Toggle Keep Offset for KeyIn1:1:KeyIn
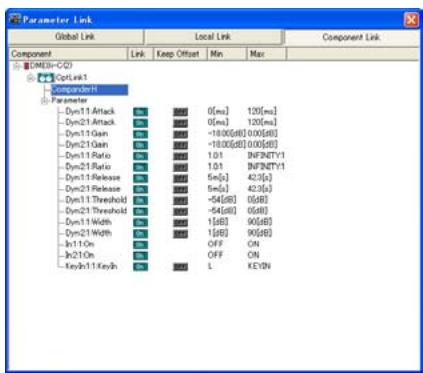This screenshot has width=423, height=373. pyautogui.click(x=180, y=267)
